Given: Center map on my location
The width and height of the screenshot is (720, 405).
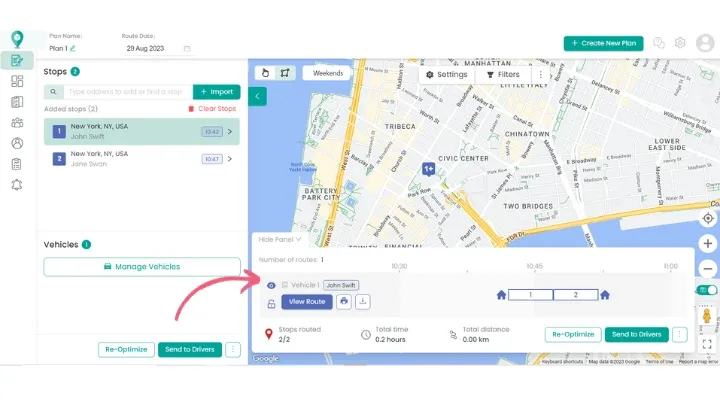Looking at the screenshot, I should point(708,219).
